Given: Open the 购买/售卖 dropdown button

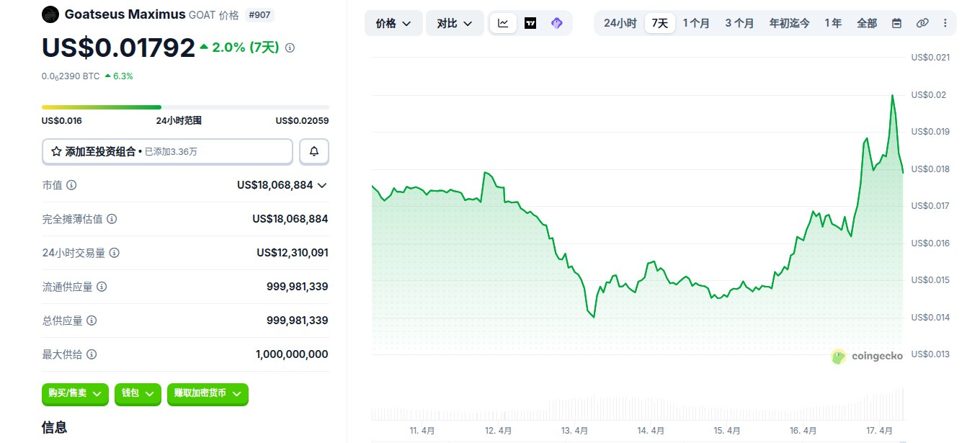Looking at the screenshot, I should click(75, 393).
